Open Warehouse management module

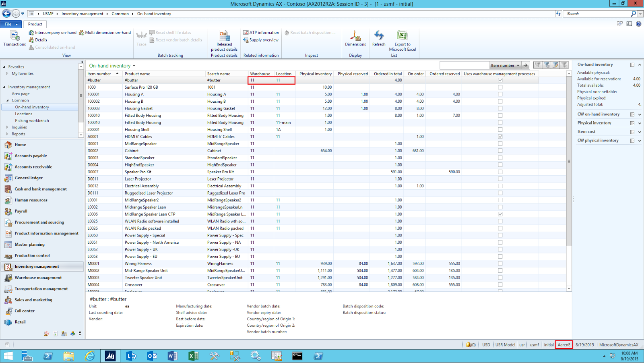(38, 278)
